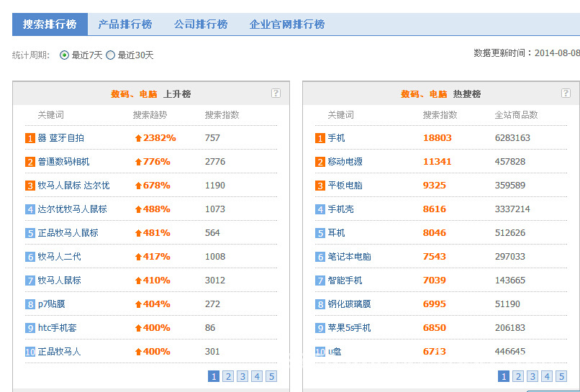The width and height of the screenshot is (580, 392).
Task: Select the 最近7天 radio button
Action: tap(65, 55)
